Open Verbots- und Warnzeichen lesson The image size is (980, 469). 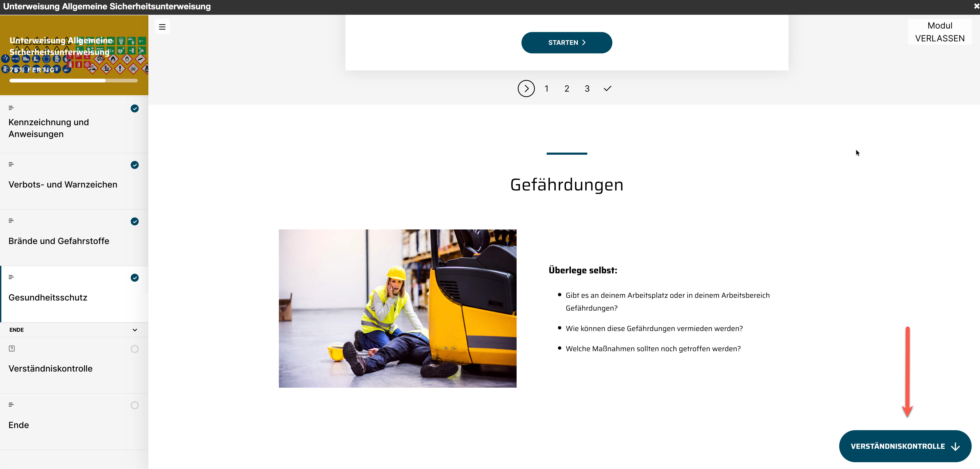click(74, 182)
